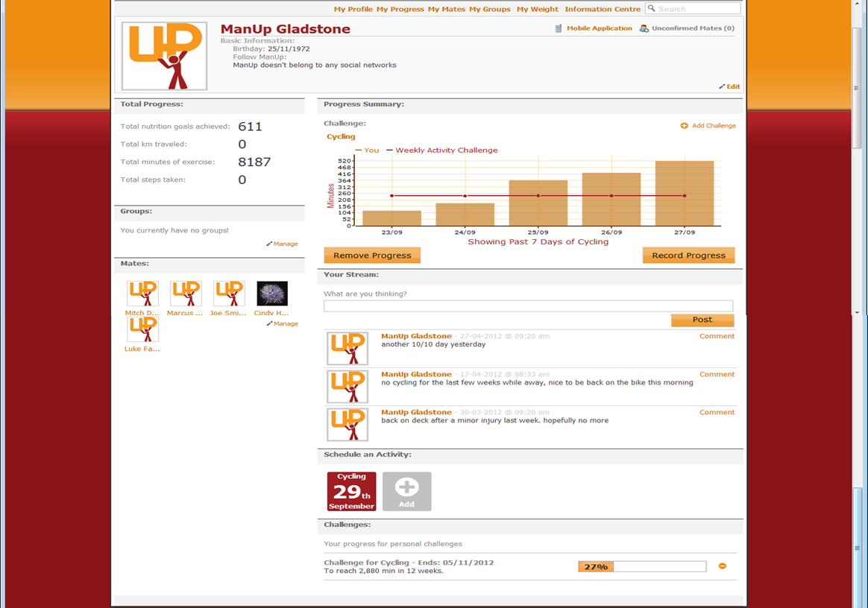Open Cindy H.'s mate avatar
This screenshot has width=868, height=608.
tap(272, 294)
